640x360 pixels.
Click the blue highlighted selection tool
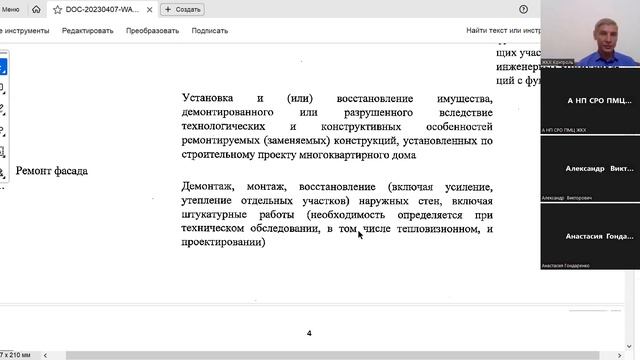[3, 67]
